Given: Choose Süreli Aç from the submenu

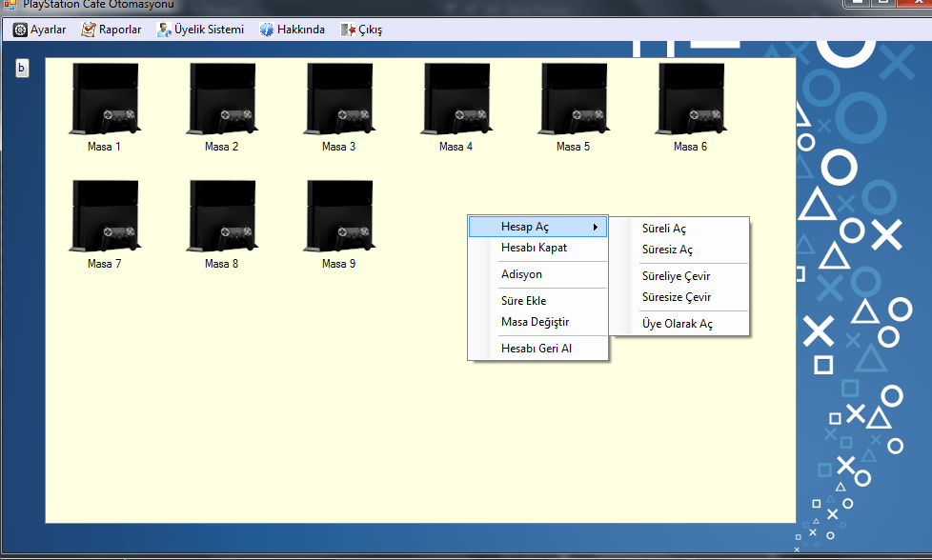Looking at the screenshot, I should [664, 229].
